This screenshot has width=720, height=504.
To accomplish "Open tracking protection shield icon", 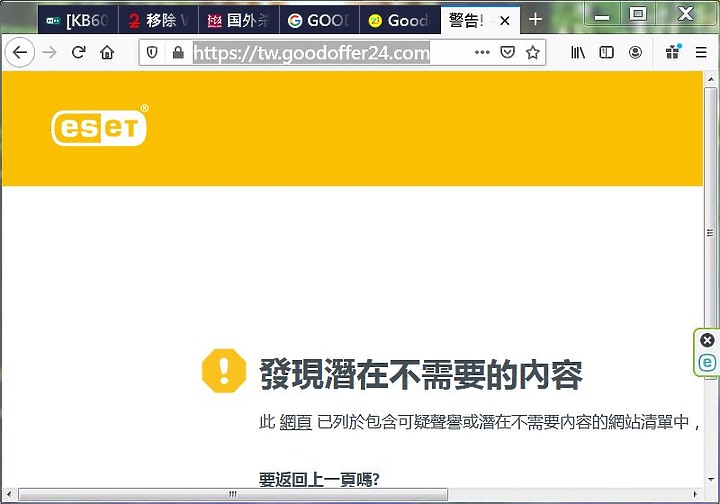I will click(152, 53).
